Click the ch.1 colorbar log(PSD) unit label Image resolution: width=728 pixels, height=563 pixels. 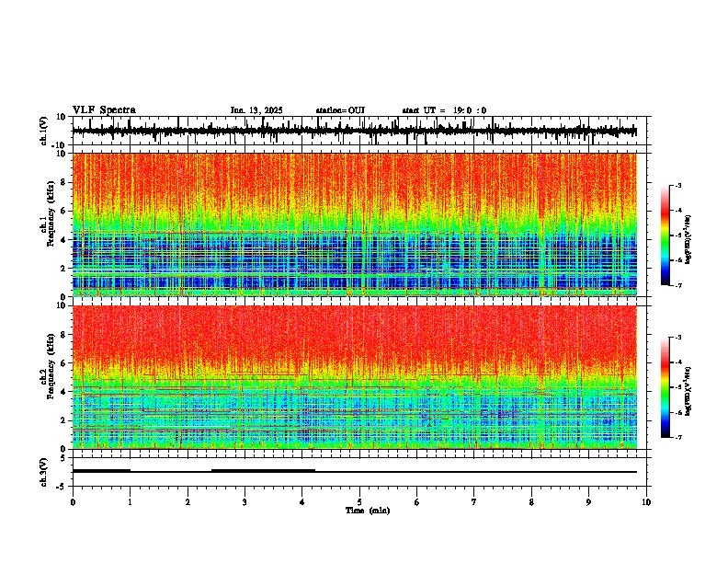coord(688,240)
